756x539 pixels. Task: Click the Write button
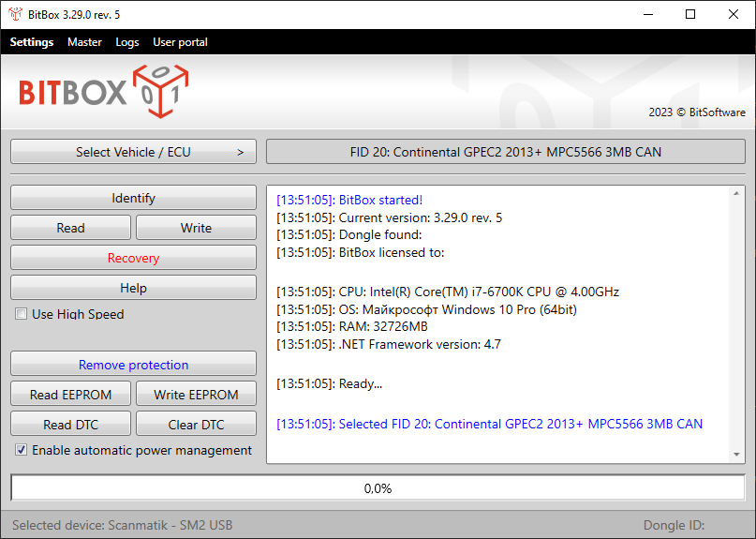[x=196, y=228]
